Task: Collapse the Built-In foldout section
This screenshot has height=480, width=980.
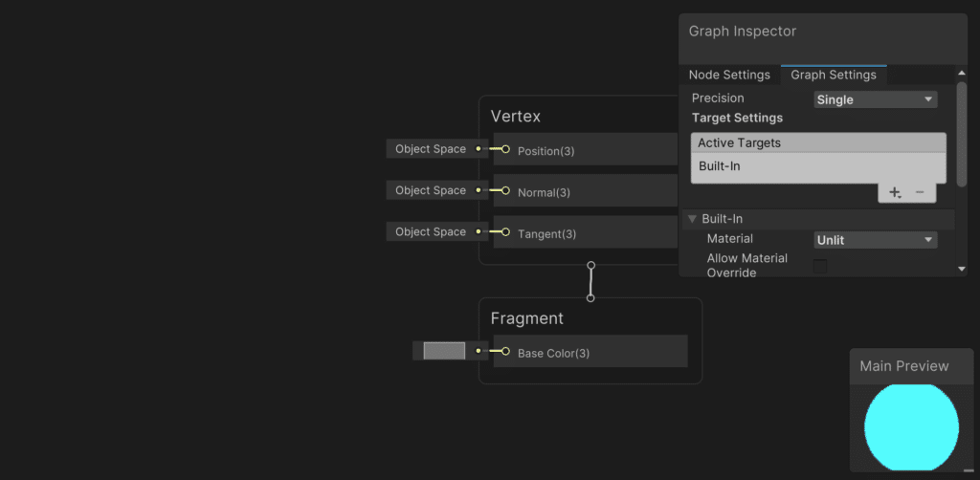Action: pos(693,219)
